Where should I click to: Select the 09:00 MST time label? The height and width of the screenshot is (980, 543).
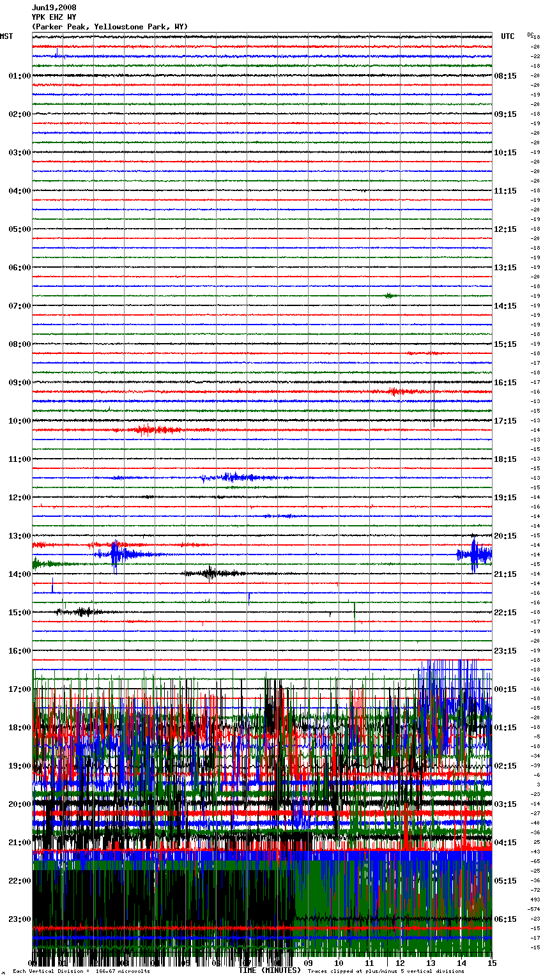(x=20, y=383)
